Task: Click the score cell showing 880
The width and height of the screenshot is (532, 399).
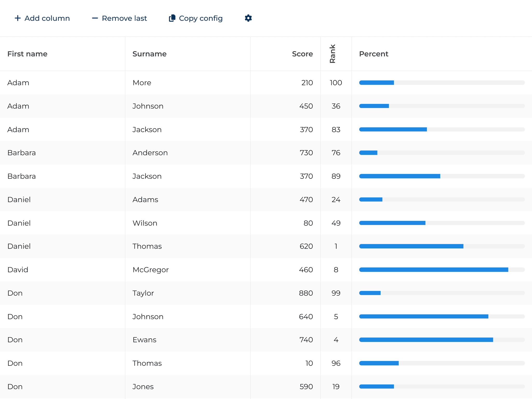Action: 306,293
